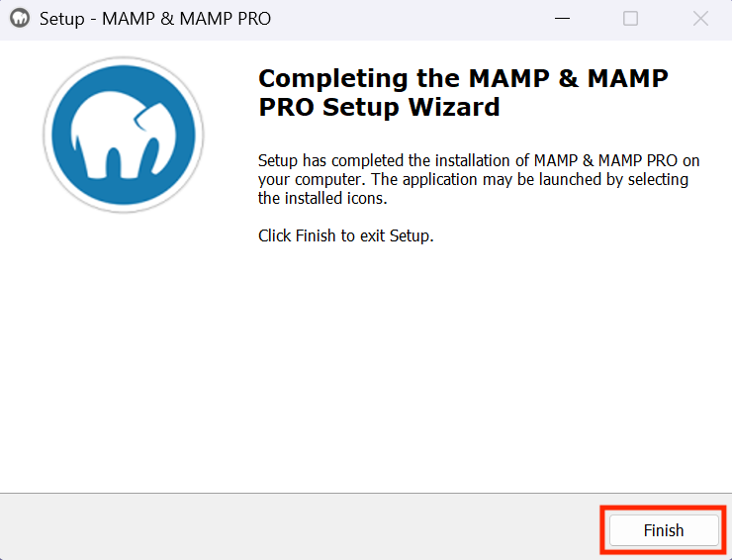Select the "Completing the MAMP" bold heading
Image resolution: width=732 pixels, height=560 pixels.
(463, 92)
